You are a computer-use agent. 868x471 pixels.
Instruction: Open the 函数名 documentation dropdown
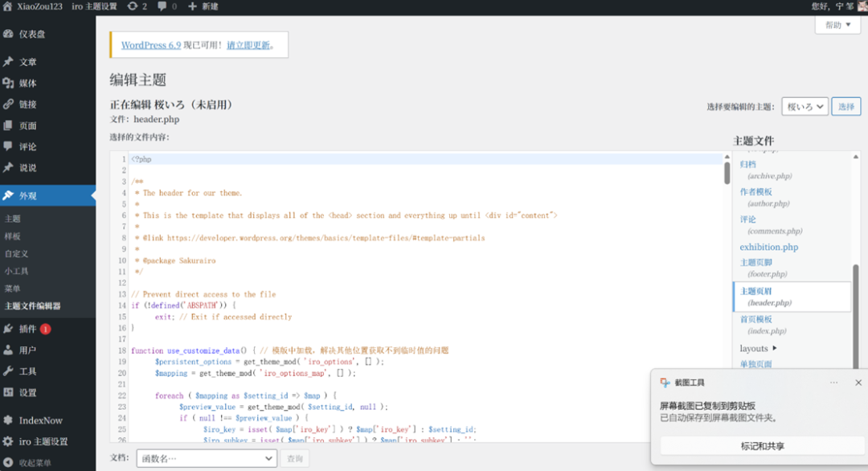coord(207,458)
